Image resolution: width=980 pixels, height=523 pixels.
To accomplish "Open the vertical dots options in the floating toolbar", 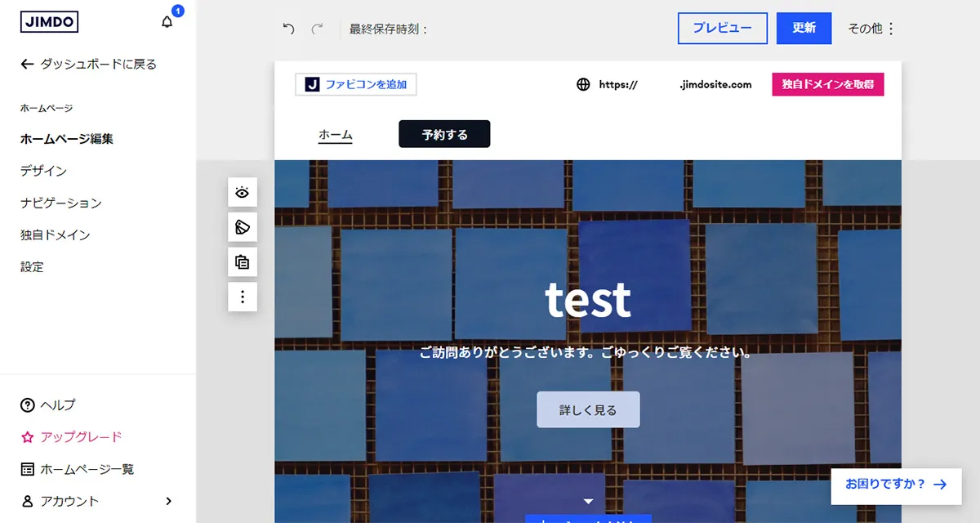I will click(x=242, y=296).
